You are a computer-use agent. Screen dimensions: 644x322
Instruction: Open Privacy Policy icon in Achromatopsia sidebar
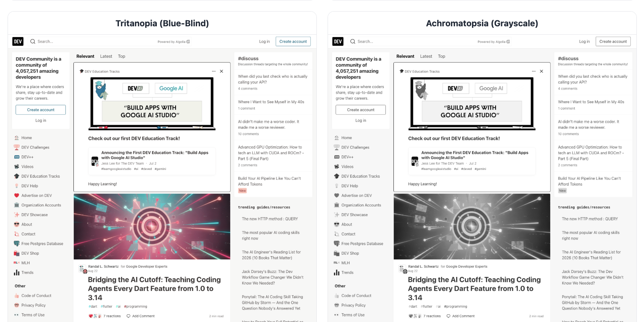pos(337,305)
